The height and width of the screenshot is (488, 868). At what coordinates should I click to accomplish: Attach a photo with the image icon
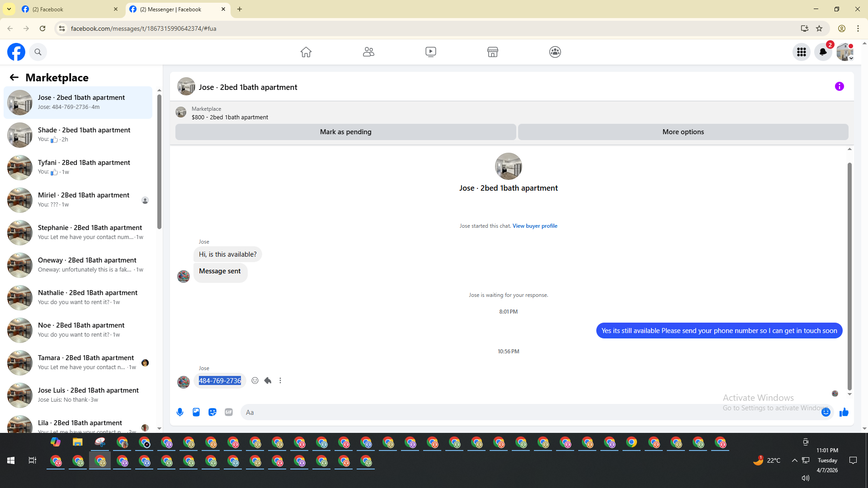click(x=196, y=412)
